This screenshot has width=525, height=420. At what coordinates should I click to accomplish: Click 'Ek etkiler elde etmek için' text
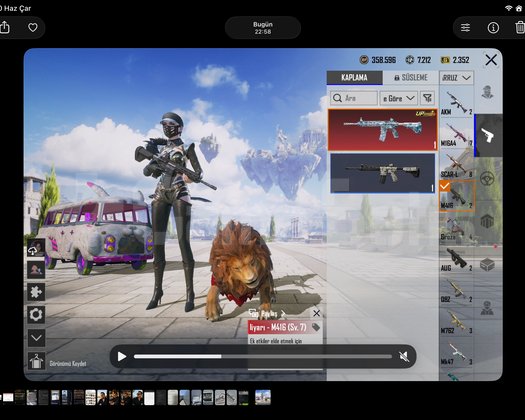click(x=276, y=341)
